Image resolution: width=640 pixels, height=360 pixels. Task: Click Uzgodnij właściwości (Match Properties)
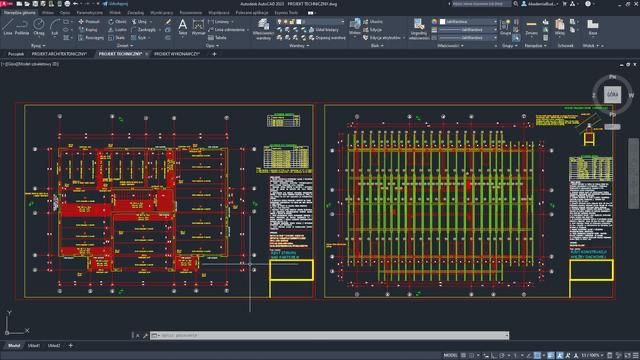(x=419, y=29)
